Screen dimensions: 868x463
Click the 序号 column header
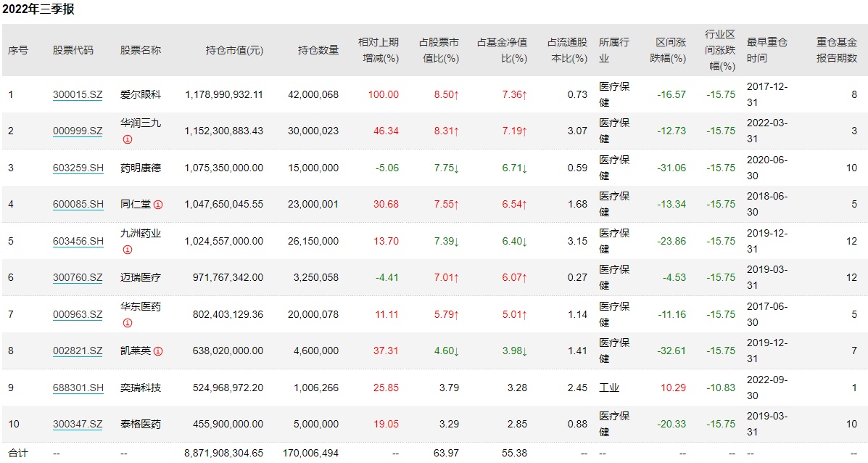click(x=17, y=50)
